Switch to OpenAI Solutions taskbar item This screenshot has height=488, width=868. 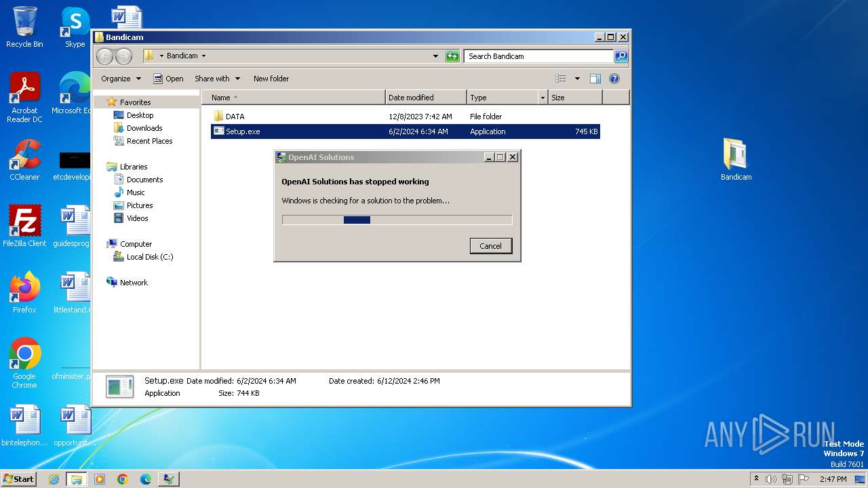point(168,479)
